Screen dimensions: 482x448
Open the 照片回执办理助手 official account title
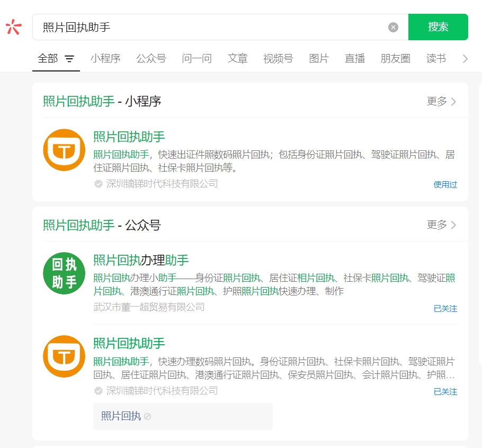click(141, 260)
